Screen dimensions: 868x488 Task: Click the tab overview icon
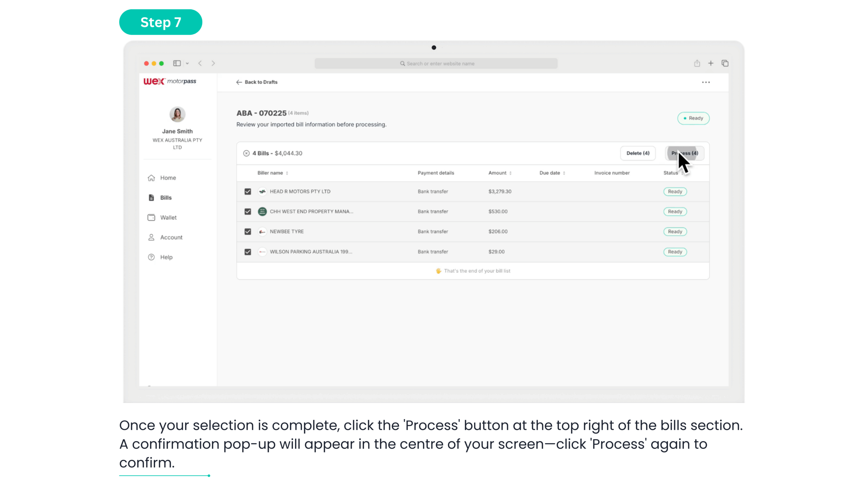point(725,63)
